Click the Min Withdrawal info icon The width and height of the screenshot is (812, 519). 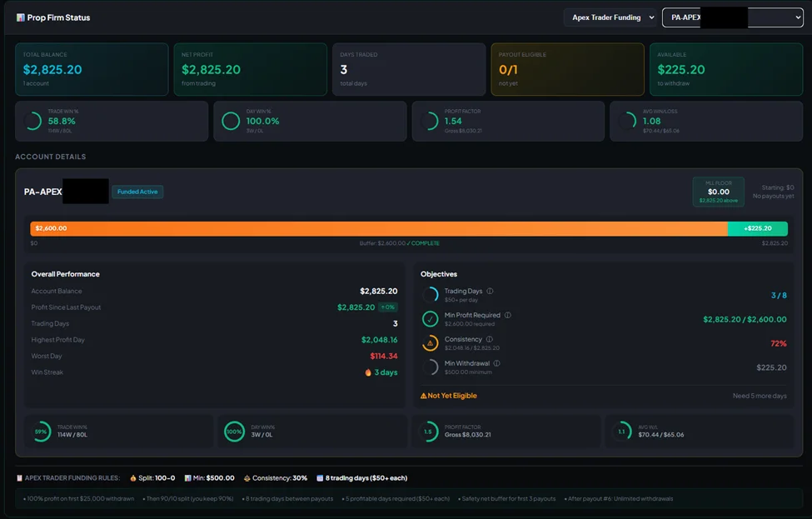point(496,363)
